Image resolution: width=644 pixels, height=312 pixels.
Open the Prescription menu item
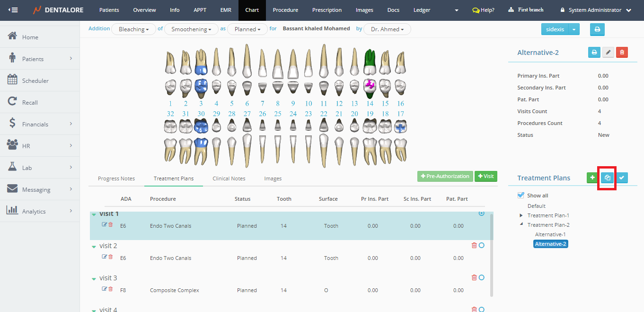point(326,10)
